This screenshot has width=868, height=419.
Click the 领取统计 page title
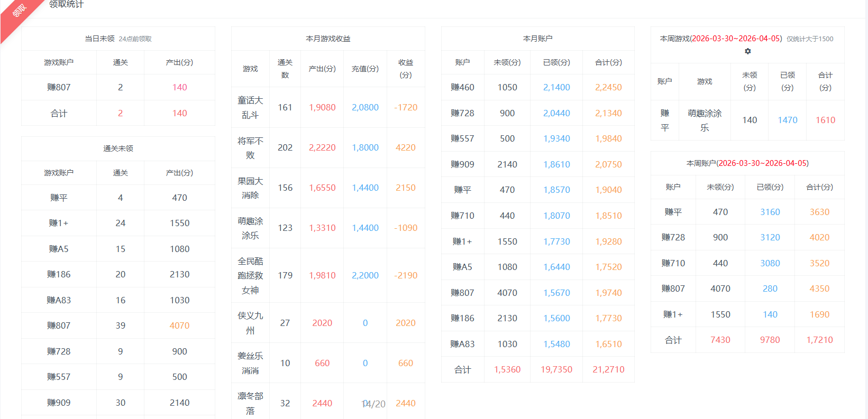click(66, 5)
